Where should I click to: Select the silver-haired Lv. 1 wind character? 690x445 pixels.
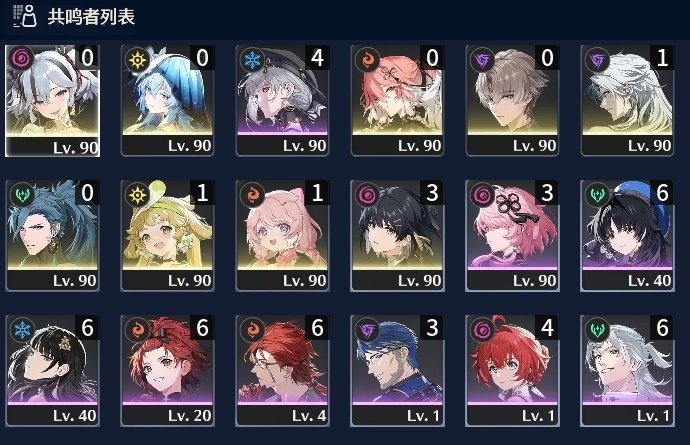pyautogui.click(x=628, y=371)
